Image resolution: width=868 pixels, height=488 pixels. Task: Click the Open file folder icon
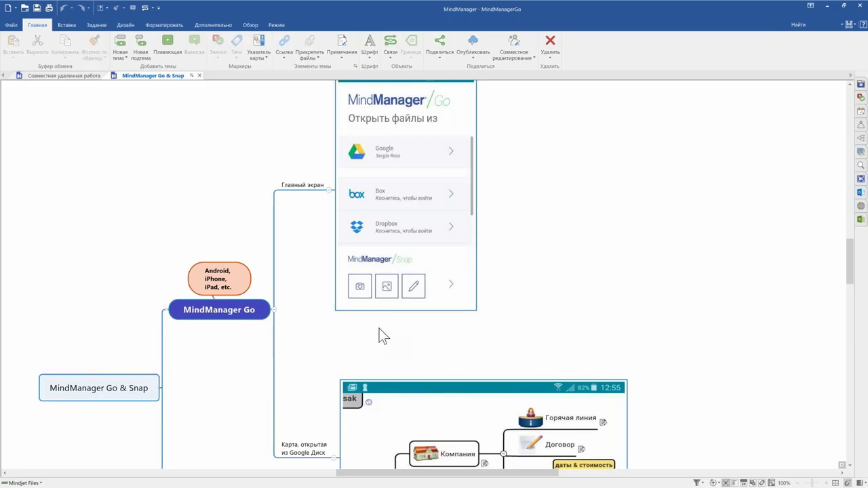[x=24, y=8]
